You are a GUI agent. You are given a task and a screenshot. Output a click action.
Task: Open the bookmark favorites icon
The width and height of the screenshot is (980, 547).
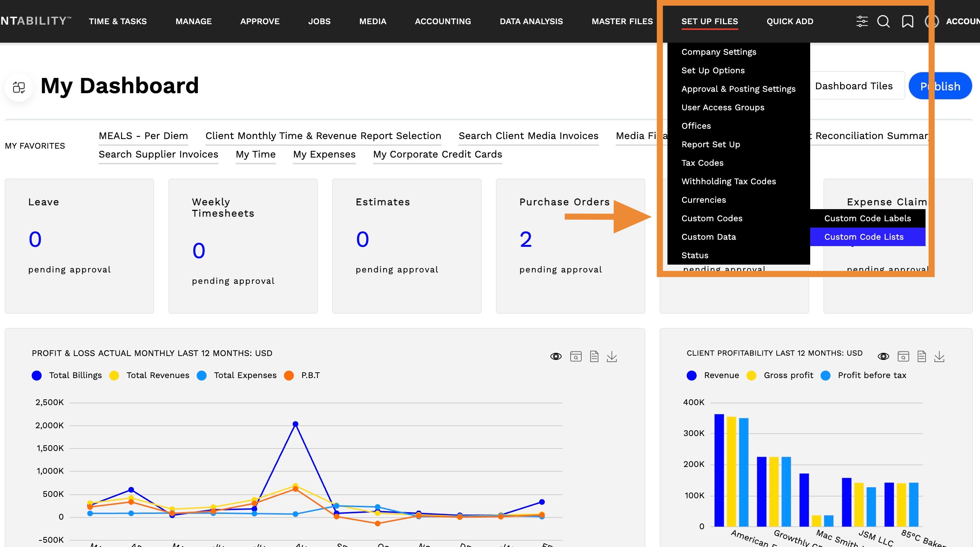(x=907, y=21)
